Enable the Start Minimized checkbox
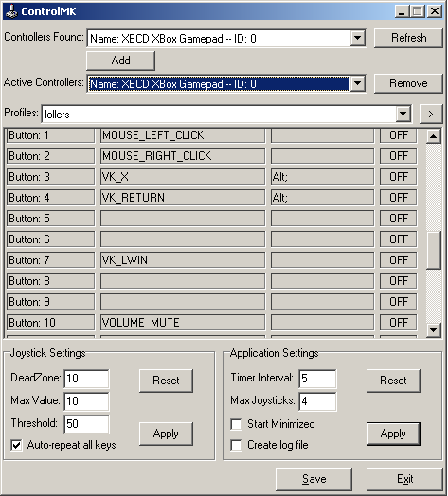This screenshot has height=496, width=448. tap(236, 424)
